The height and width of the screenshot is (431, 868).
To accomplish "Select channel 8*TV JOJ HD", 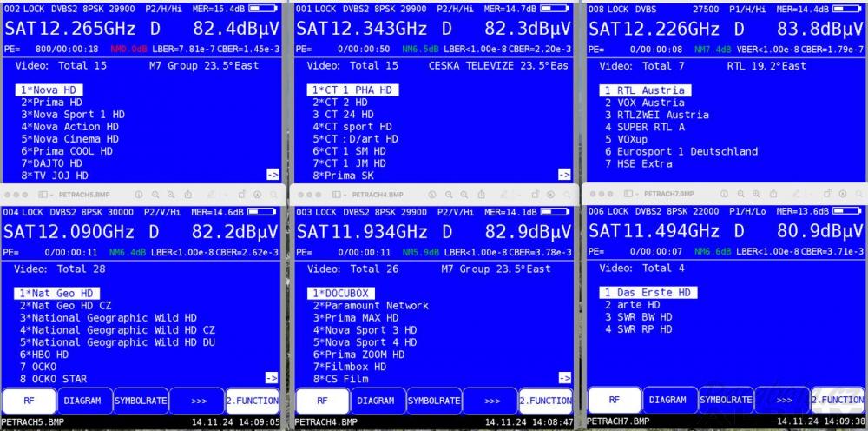I will point(55,176).
